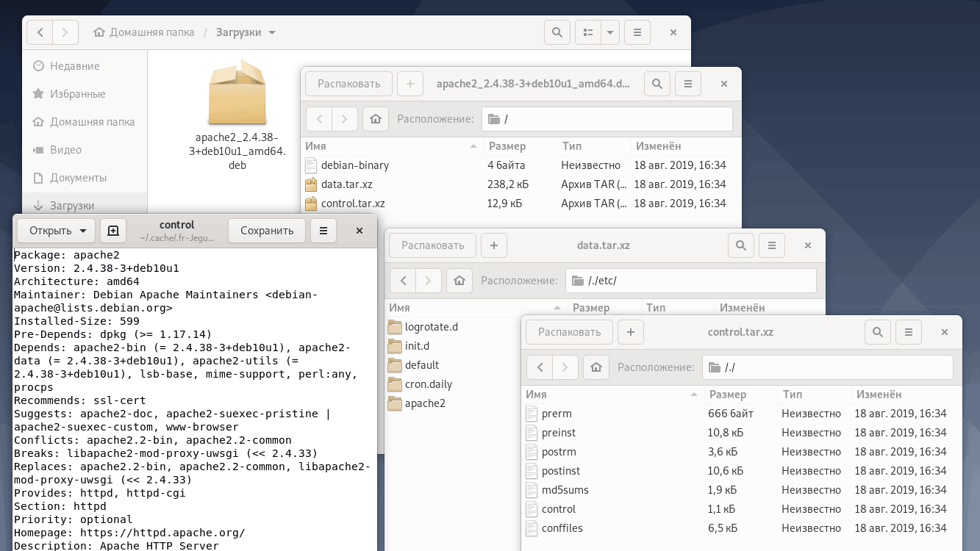This screenshot has width=980, height=551.
Task: Select the postinst file in control.tar.xz
Action: click(561, 471)
